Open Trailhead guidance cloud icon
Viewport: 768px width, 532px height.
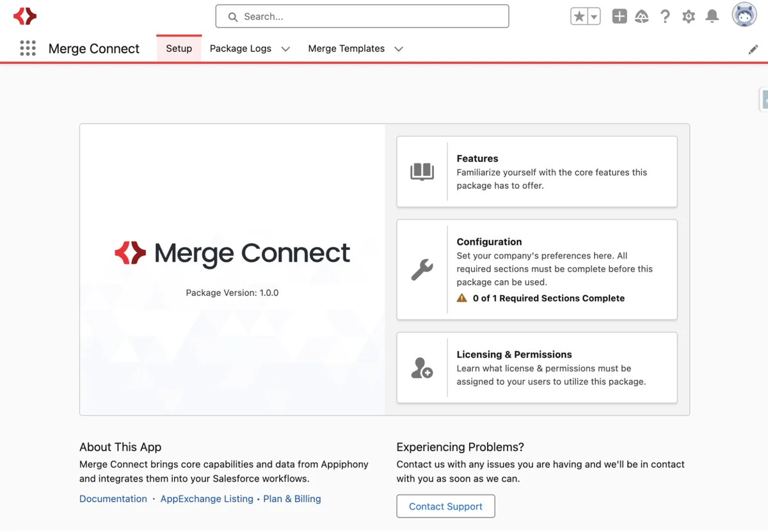[642, 17]
